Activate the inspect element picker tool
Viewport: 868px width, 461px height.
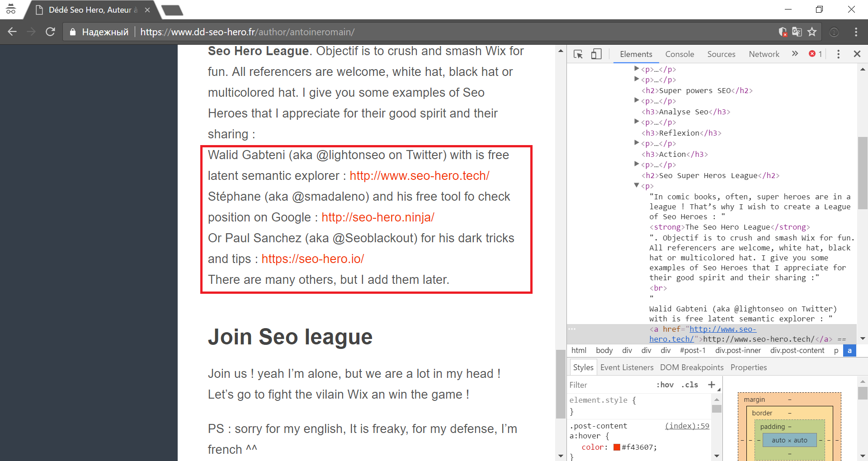[578, 54]
